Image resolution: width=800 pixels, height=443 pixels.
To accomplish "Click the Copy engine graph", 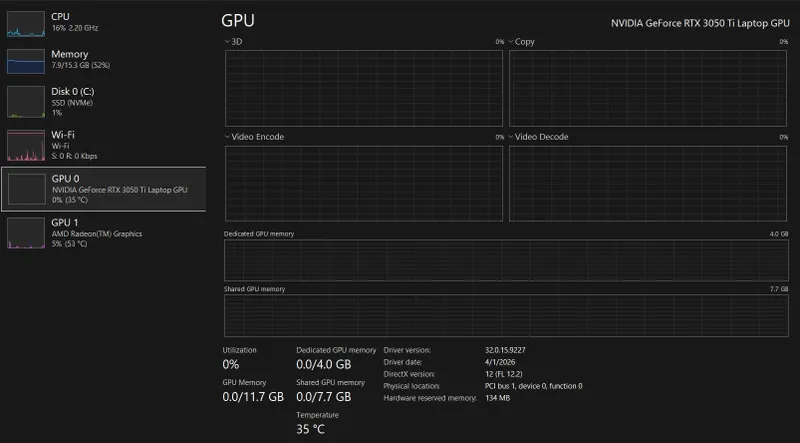I will 648,88.
